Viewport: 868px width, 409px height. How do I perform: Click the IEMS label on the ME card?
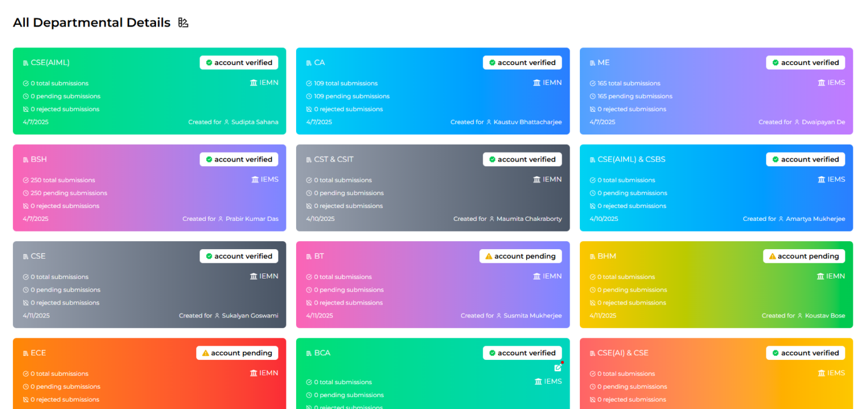click(836, 82)
